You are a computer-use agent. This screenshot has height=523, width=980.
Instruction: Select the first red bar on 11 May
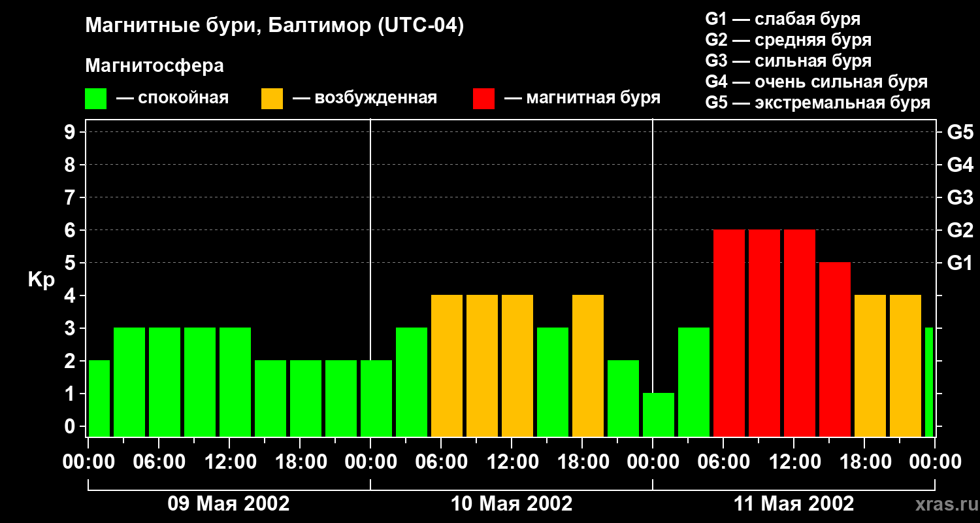coord(729,333)
